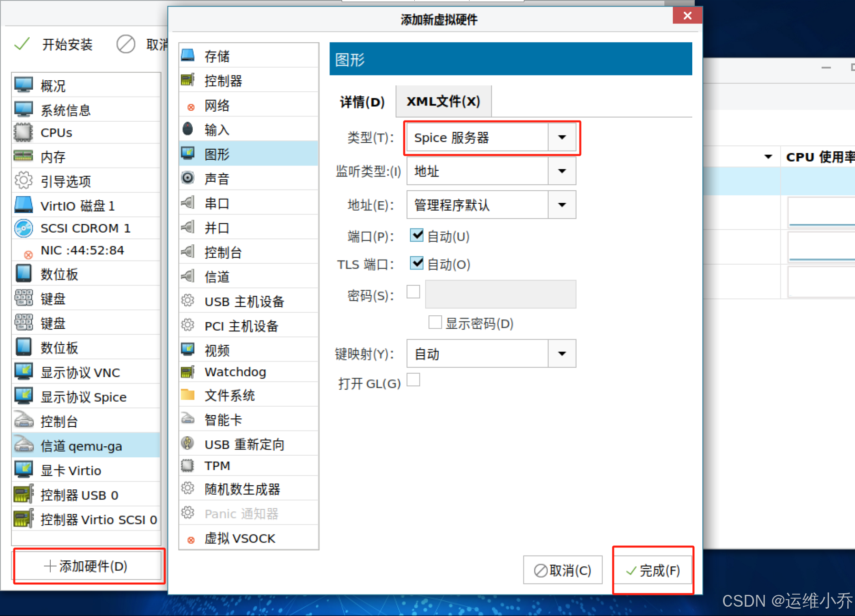Uncheck the 端口 自动(U) checkbox
The width and height of the screenshot is (855, 616).
point(416,235)
